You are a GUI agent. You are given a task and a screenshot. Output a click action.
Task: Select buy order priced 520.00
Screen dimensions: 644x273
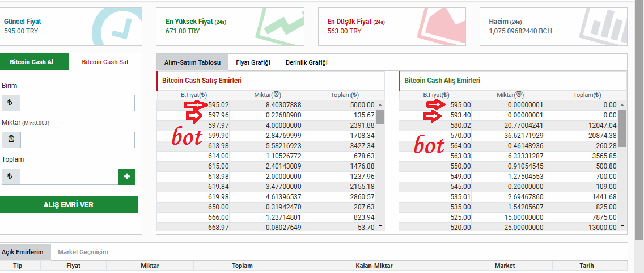click(509, 227)
